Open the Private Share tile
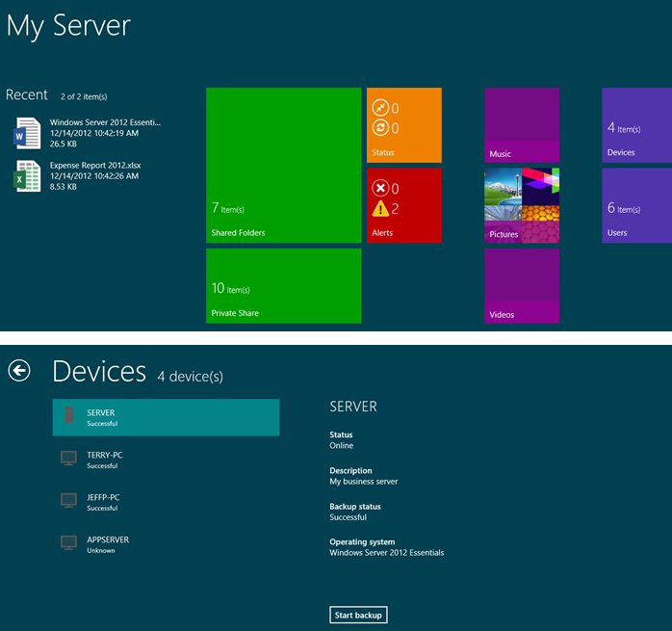This screenshot has height=631, width=672. click(283, 285)
